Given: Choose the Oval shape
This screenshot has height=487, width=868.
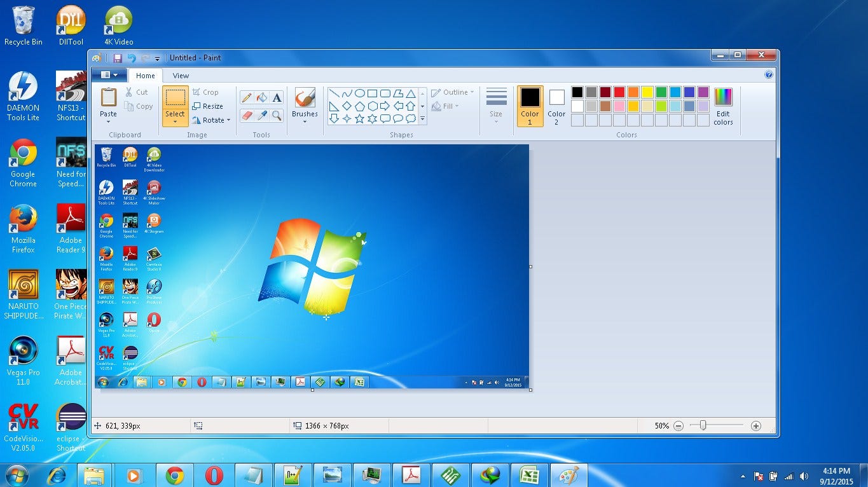Looking at the screenshot, I should click(x=359, y=93).
